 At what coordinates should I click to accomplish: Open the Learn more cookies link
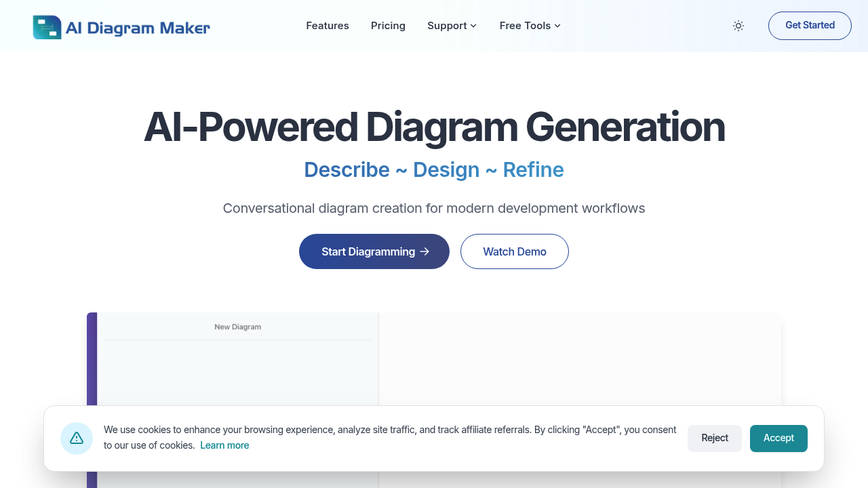pos(224,445)
